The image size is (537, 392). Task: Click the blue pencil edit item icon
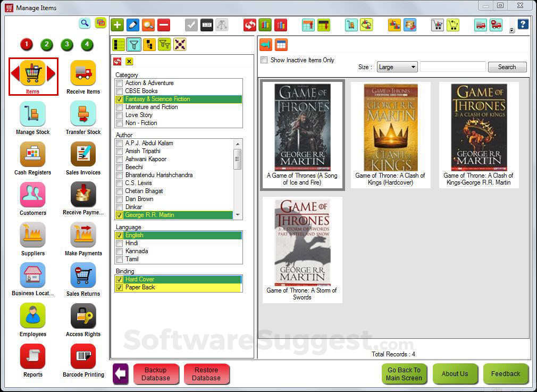coord(133,25)
